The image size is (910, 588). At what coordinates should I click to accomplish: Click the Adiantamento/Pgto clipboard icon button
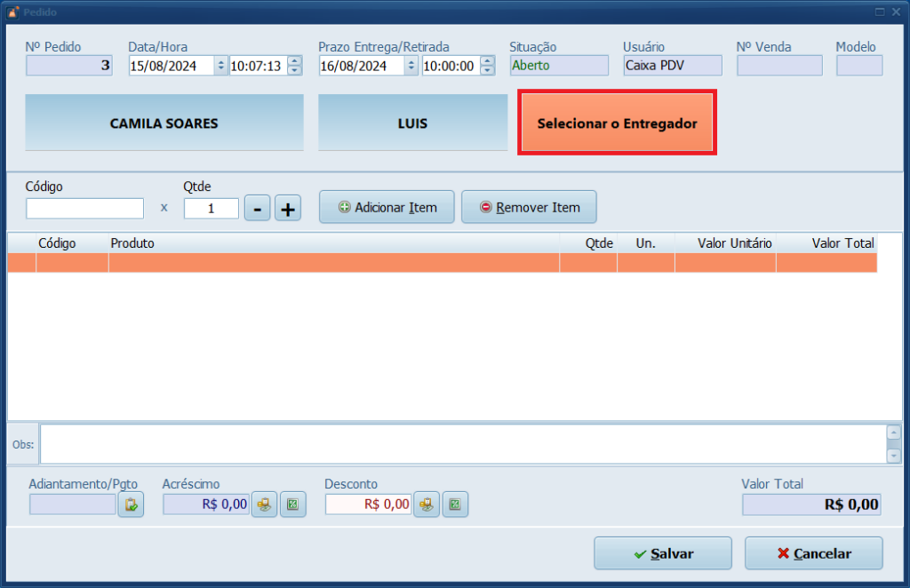[x=131, y=505]
